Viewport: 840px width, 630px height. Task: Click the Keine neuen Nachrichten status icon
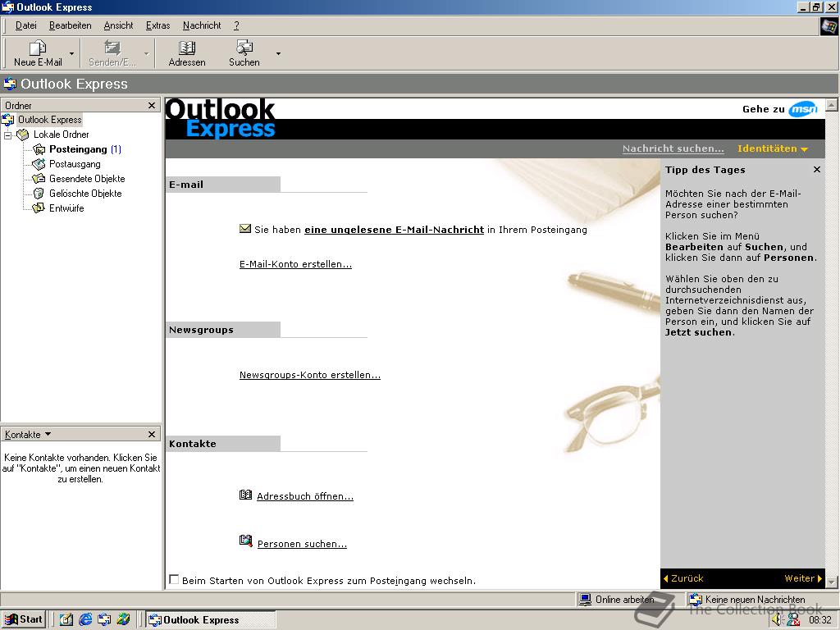point(696,600)
